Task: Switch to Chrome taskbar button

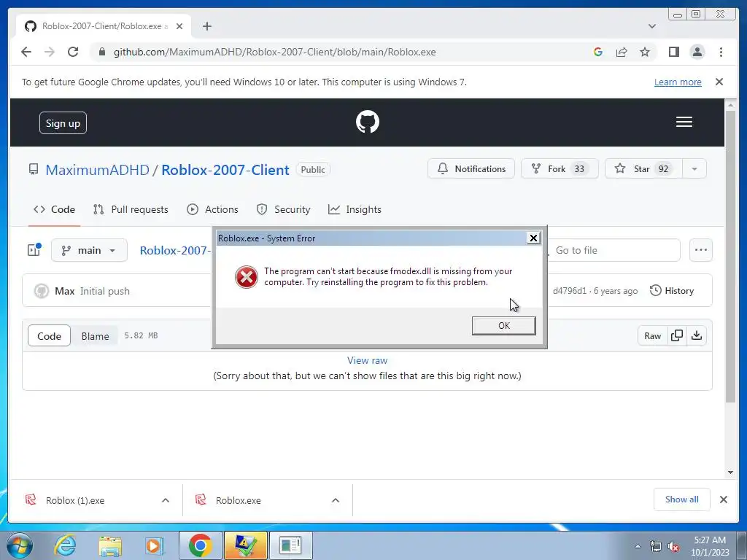Action: click(x=200, y=545)
